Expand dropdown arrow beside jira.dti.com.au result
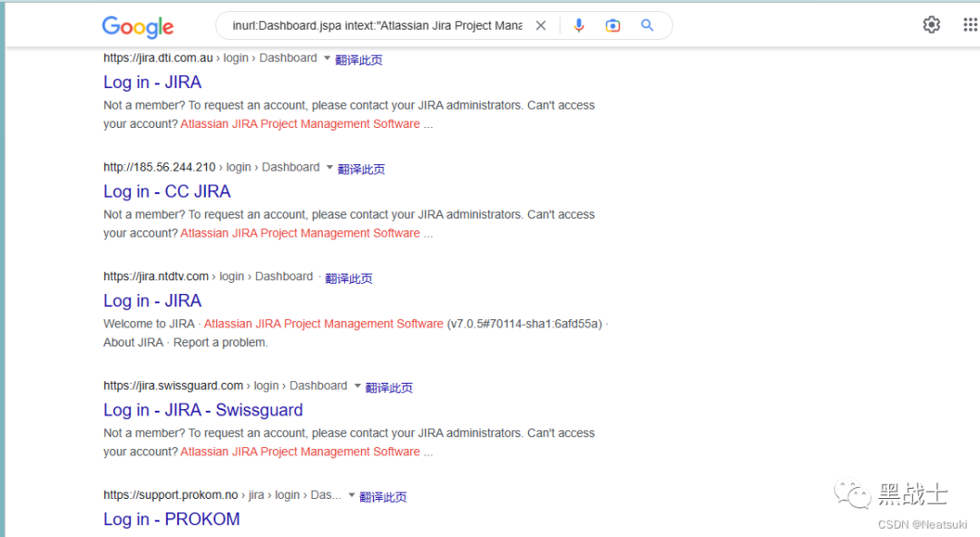The height and width of the screenshot is (537, 980). [327, 58]
